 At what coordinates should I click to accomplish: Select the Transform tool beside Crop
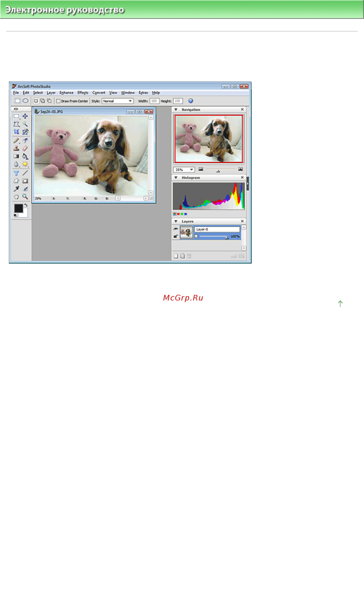tap(25, 132)
